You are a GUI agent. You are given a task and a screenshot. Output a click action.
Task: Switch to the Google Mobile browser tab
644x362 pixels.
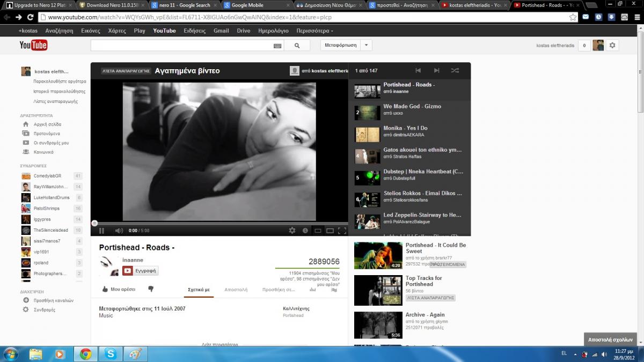pos(255,5)
